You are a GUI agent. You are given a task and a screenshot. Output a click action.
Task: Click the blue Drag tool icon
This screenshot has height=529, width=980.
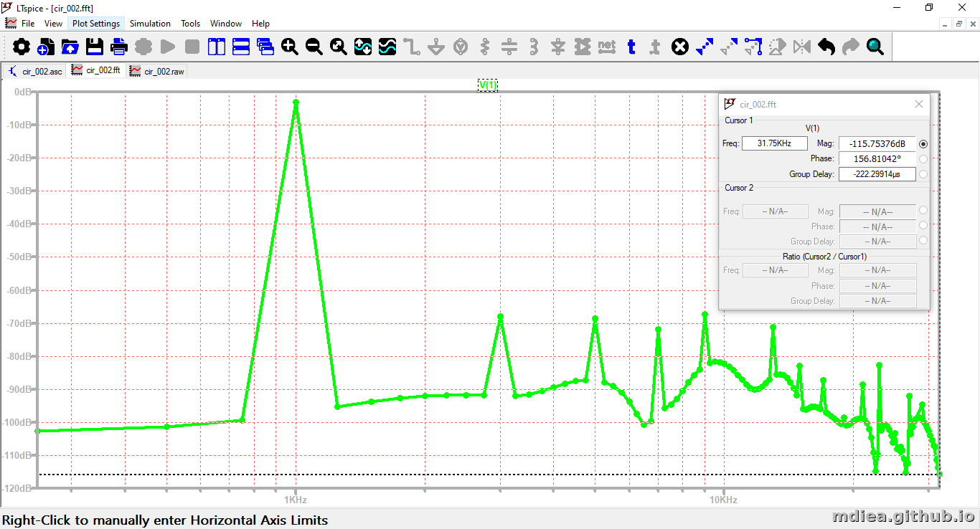(753, 47)
